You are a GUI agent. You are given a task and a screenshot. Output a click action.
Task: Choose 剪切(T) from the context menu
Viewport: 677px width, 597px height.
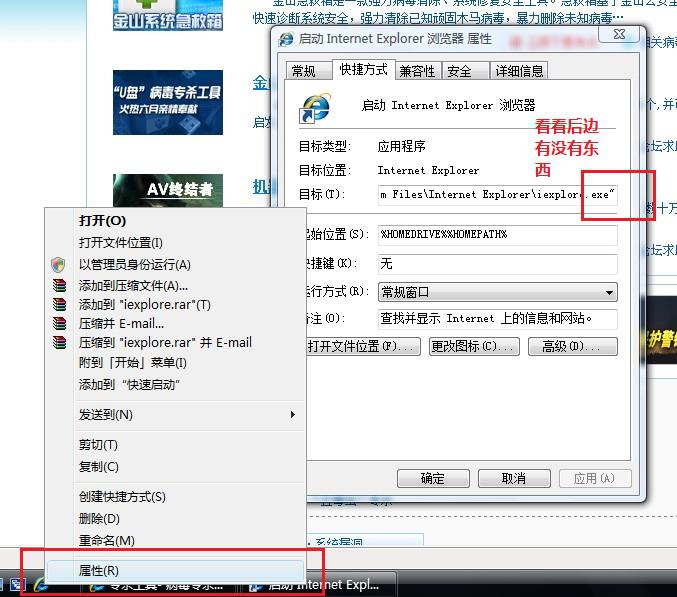point(98,445)
